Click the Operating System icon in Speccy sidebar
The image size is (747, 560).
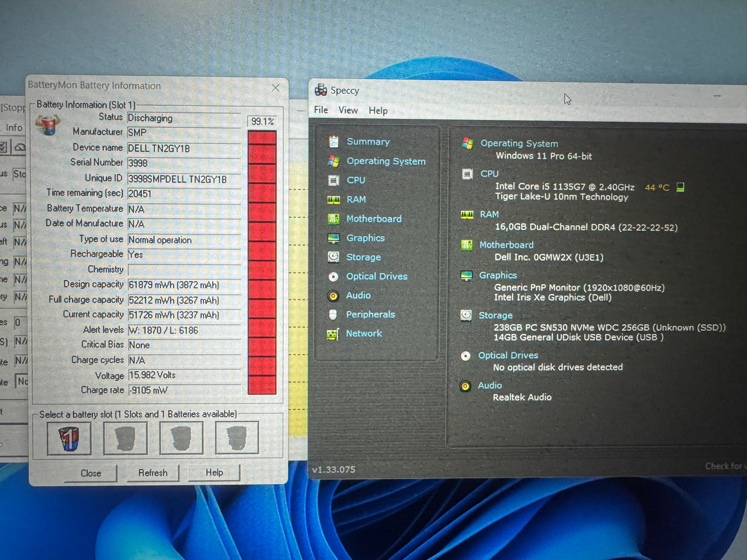point(333,161)
